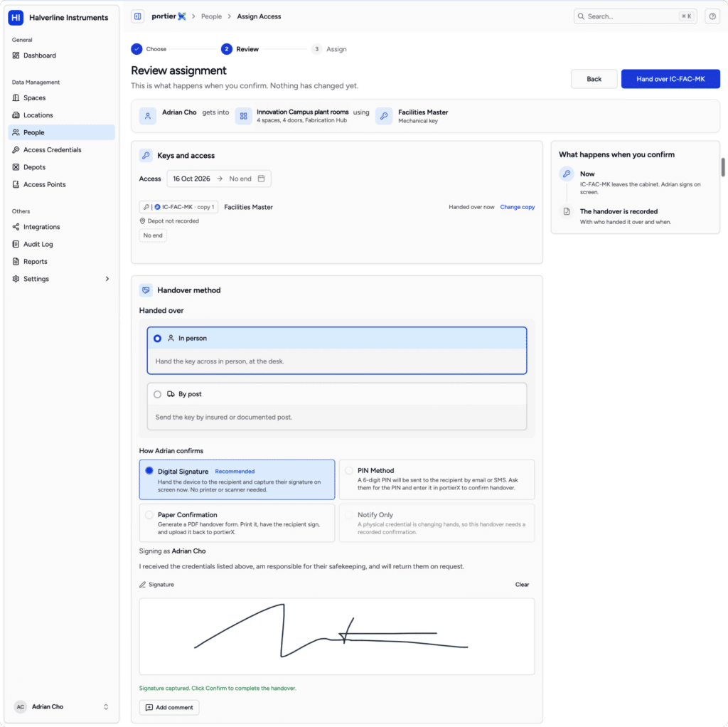Screen dimensions: 728x727
Task: Open the Audit Log page
Action: pyautogui.click(x=61, y=244)
